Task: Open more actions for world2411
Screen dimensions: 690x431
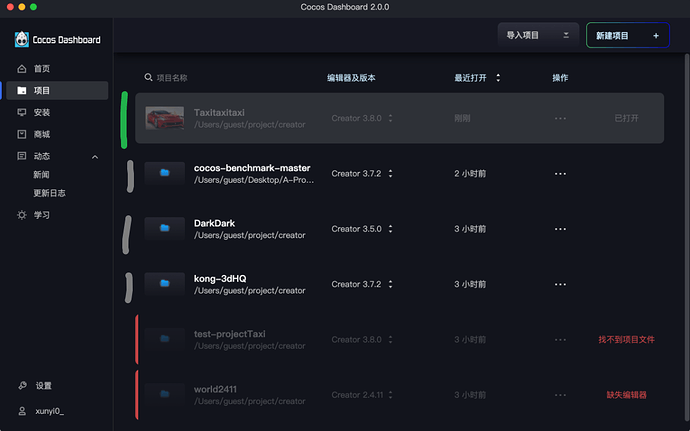Action: (560, 395)
